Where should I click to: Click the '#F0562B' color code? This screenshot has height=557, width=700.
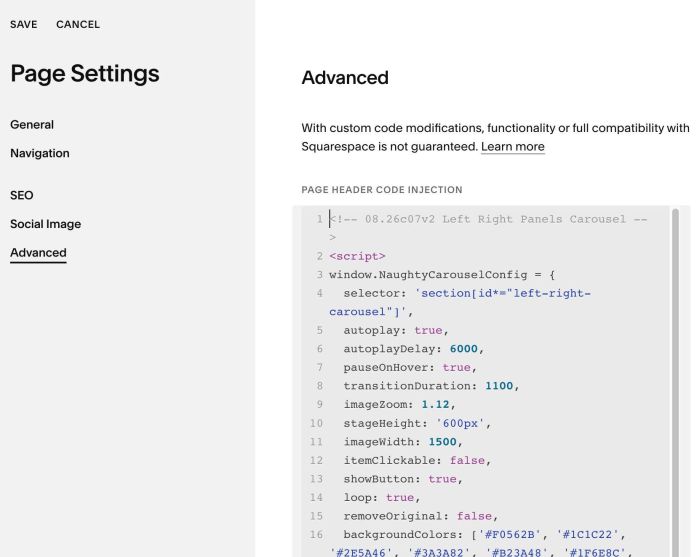click(x=509, y=535)
